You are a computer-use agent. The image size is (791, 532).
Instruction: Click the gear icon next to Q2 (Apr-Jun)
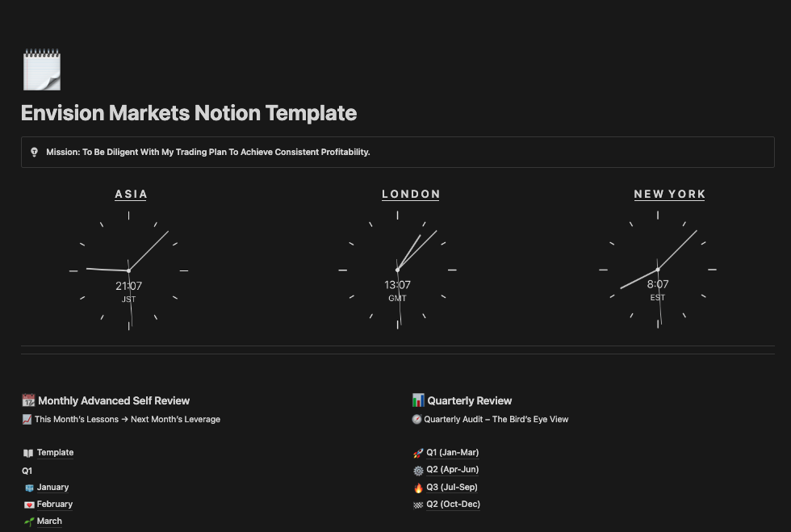click(x=418, y=470)
